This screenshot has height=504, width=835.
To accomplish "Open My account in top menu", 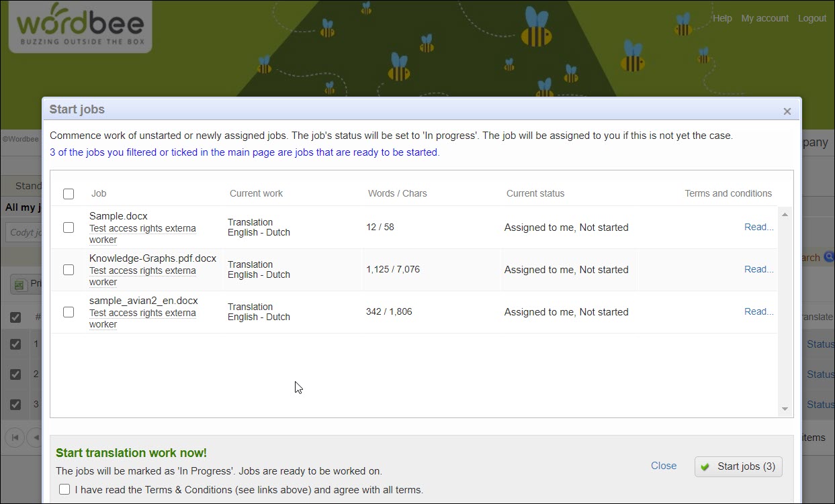I will coord(764,18).
